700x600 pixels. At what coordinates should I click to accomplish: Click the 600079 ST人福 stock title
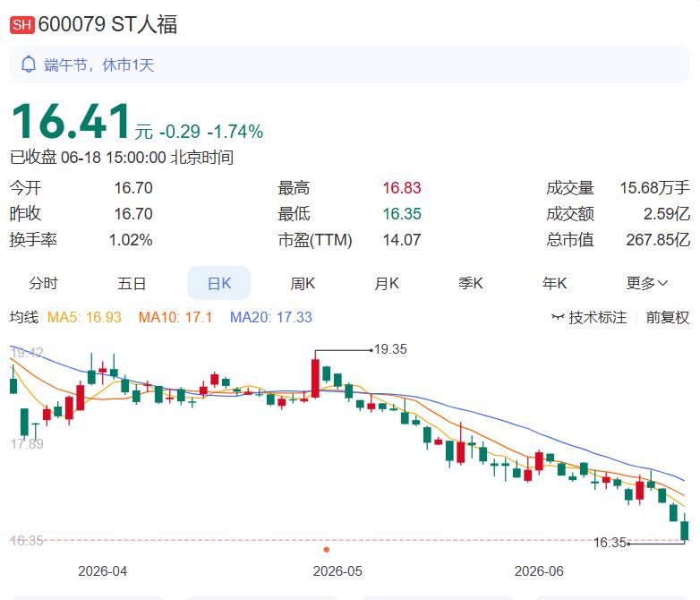pos(107,24)
